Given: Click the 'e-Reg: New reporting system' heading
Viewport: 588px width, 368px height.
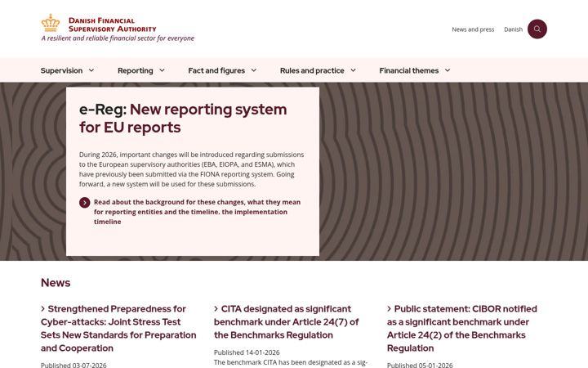Looking at the screenshot, I should pyautogui.click(x=183, y=119).
